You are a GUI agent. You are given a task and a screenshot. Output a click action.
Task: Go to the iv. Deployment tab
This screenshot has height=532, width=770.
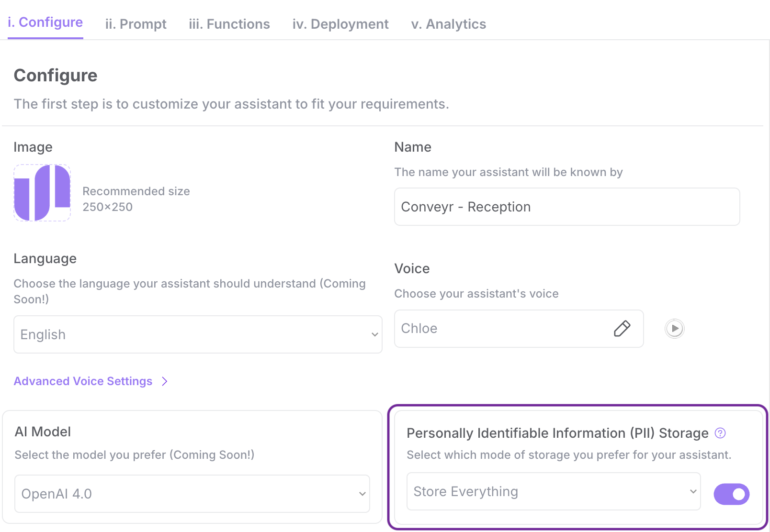340,24
